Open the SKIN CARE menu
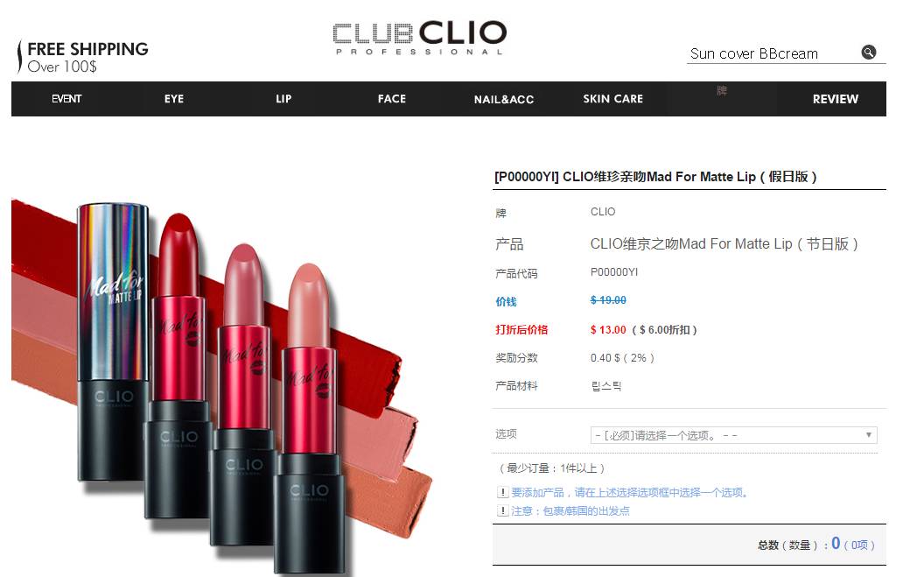924x577 pixels. click(612, 99)
